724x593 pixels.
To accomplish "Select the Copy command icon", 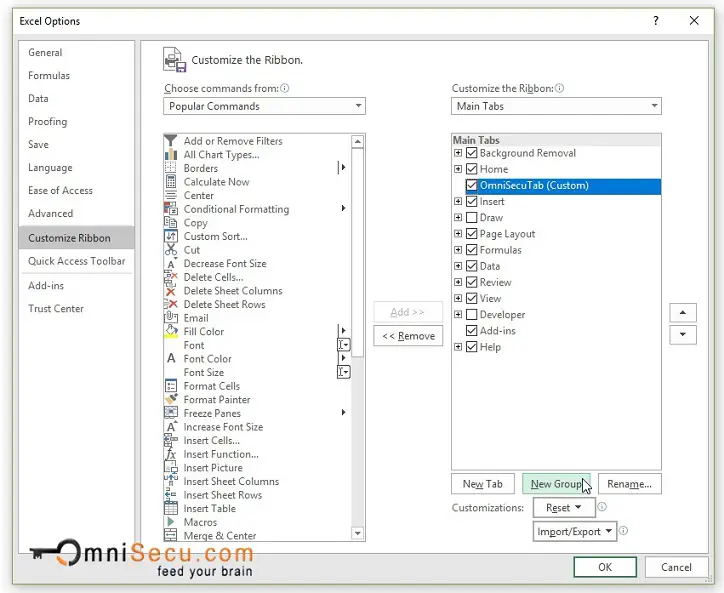I will point(171,222).
